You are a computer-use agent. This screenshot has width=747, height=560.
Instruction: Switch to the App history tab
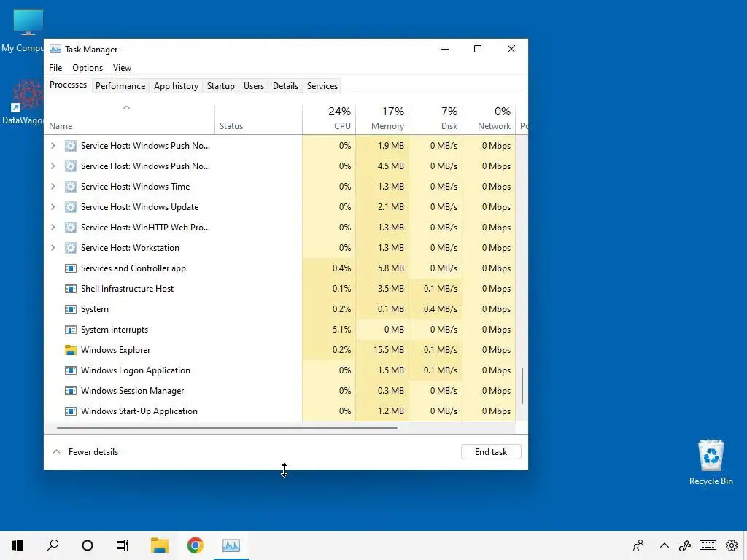coord(176,86)
